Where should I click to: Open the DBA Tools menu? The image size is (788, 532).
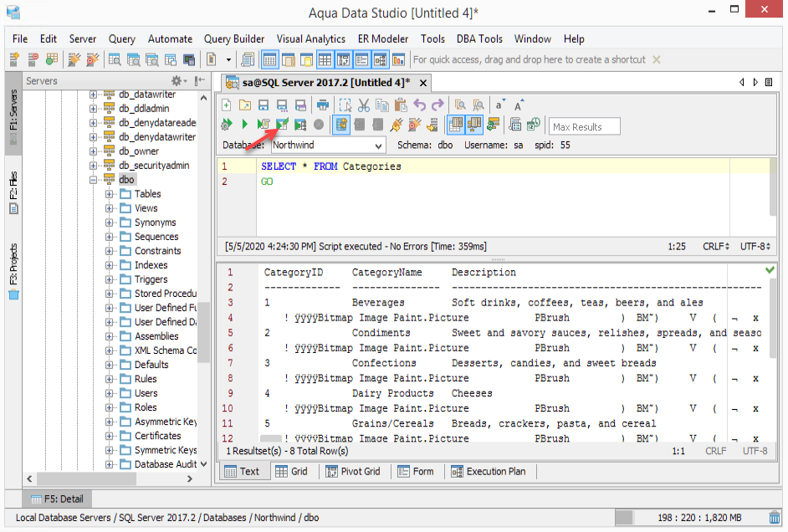pos(479,39)
